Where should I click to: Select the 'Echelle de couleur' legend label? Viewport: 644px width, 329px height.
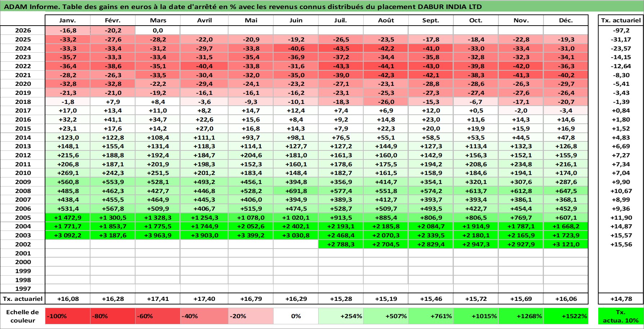pos(22,316)
